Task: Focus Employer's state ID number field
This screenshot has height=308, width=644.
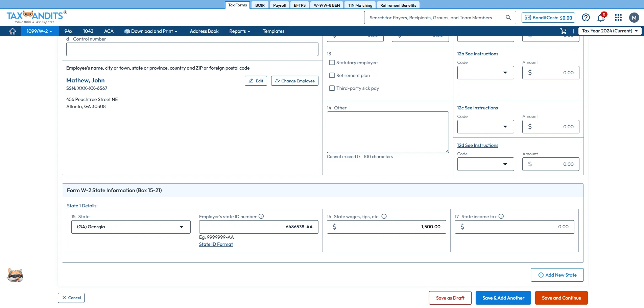Action: [x=259, y=227]
